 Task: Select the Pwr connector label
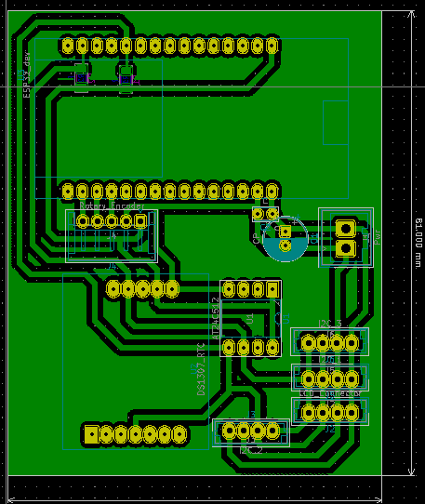(x=377, y=237)
